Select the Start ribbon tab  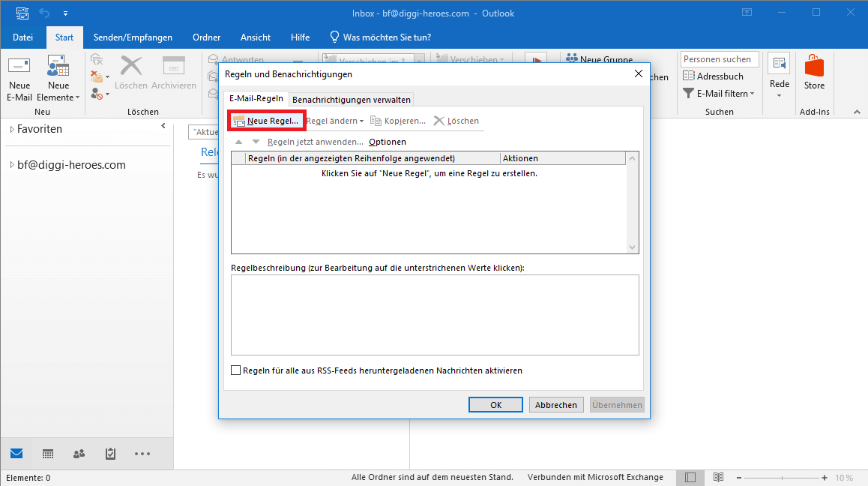64,37
